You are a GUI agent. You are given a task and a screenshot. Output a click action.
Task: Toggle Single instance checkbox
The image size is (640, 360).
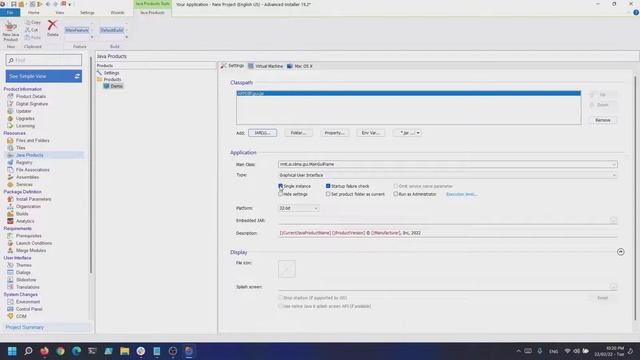280,186
